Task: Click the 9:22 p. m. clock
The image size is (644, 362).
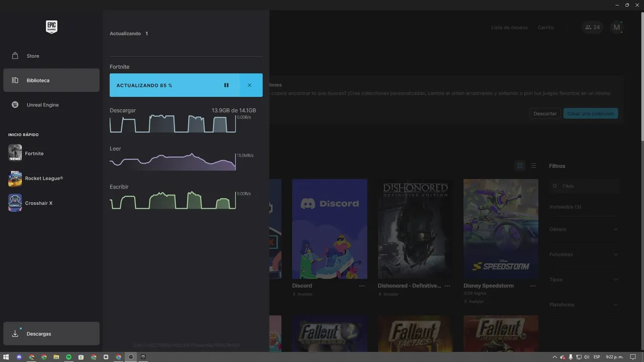Action: click(614, 357)
